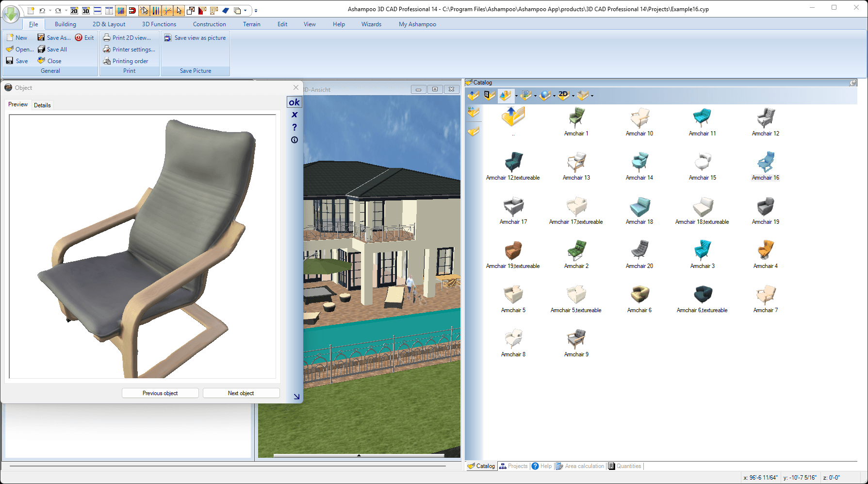Image resolution: width=868 pixels, height=484 pixels.
Task: Select the arrow selection tool in the toolbar
Action: 179,10
